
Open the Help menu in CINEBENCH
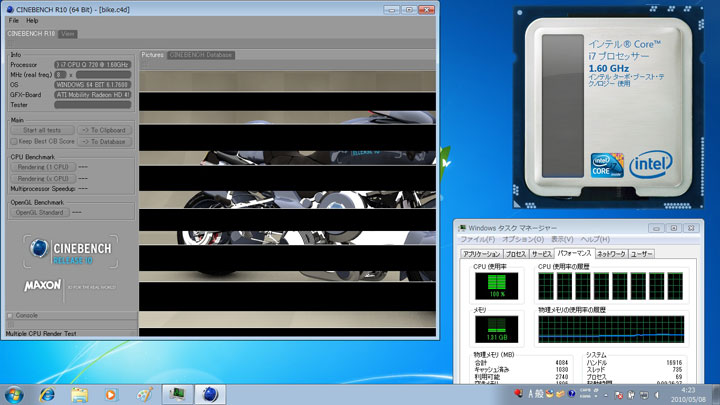tap(32, 21)
